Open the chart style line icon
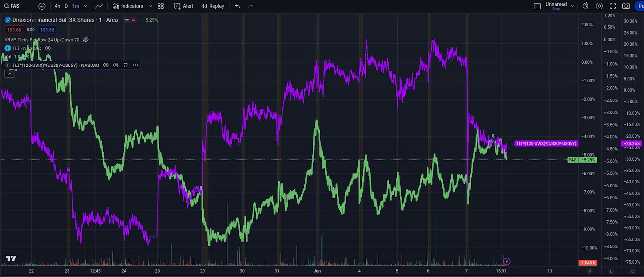Image resolution: width=644 pixels, height=277 pixels. point(99,6)
